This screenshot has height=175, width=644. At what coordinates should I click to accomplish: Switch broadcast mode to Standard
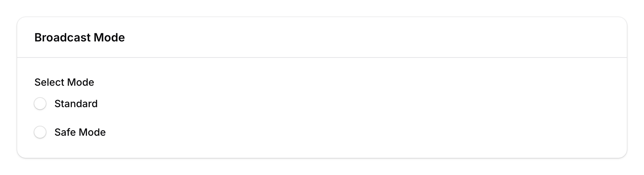[x=40, y=104]
